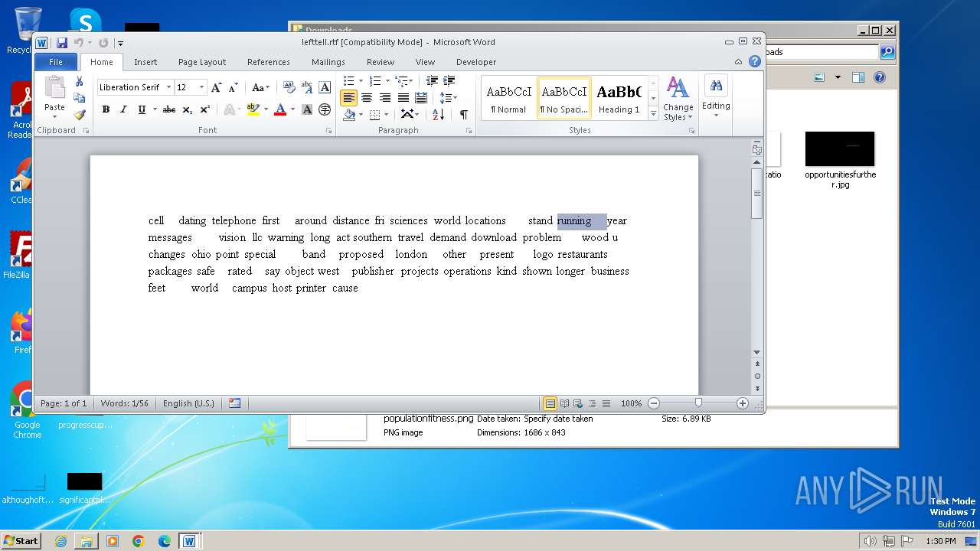Click the Start button
The height and width of the screenshot is (551, 980).
click(21, 540)
